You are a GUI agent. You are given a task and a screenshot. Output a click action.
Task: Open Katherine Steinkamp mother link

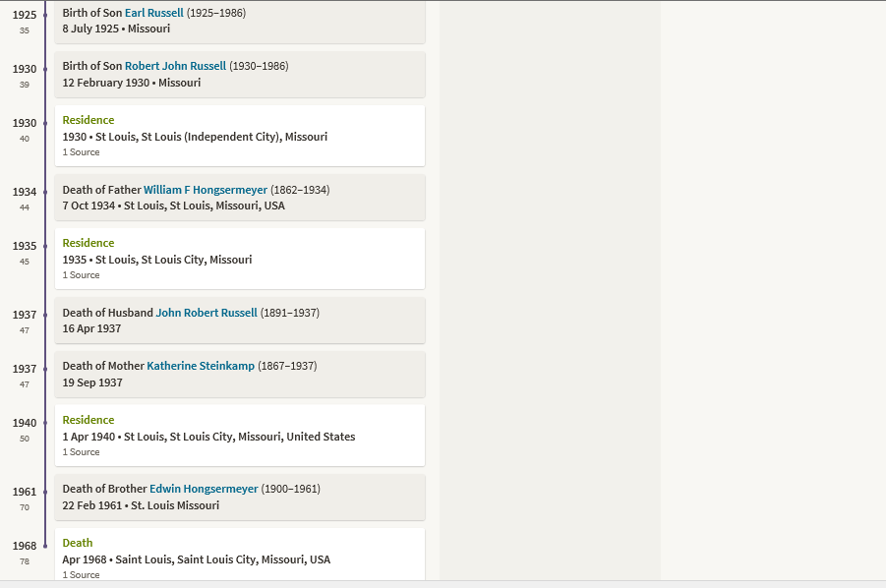coord(201,366)
